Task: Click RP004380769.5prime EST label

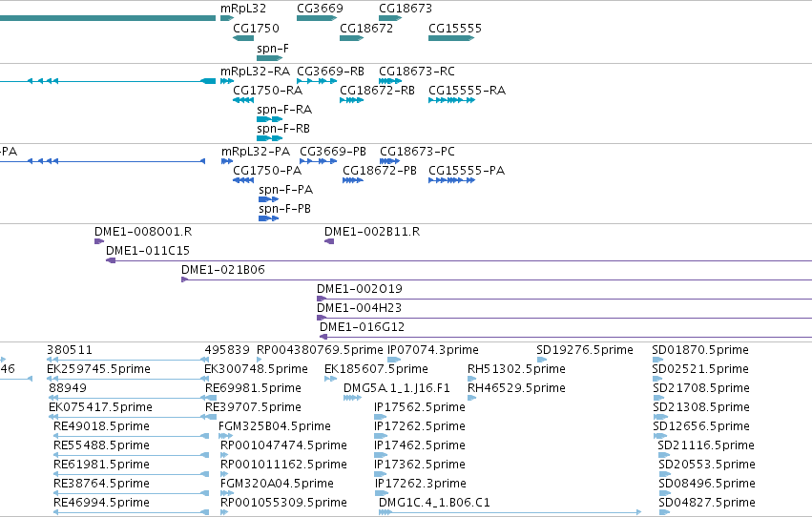Action: 320,350
